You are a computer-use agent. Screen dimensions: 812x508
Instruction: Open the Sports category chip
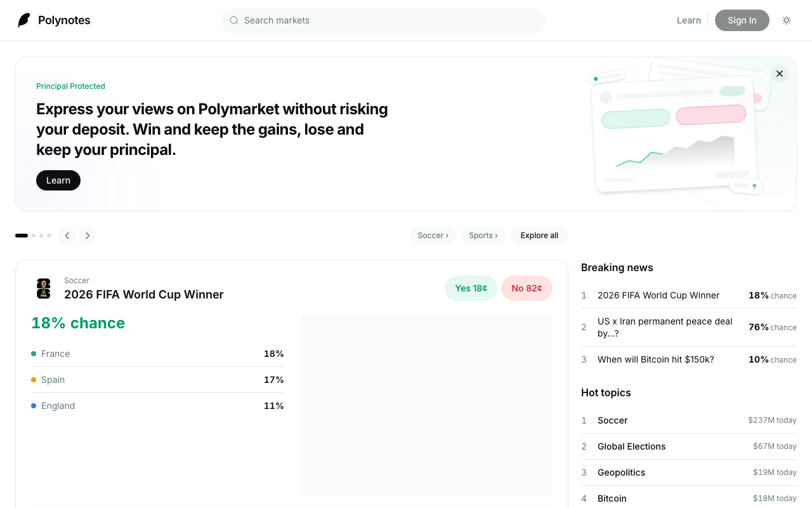(483, 236)
